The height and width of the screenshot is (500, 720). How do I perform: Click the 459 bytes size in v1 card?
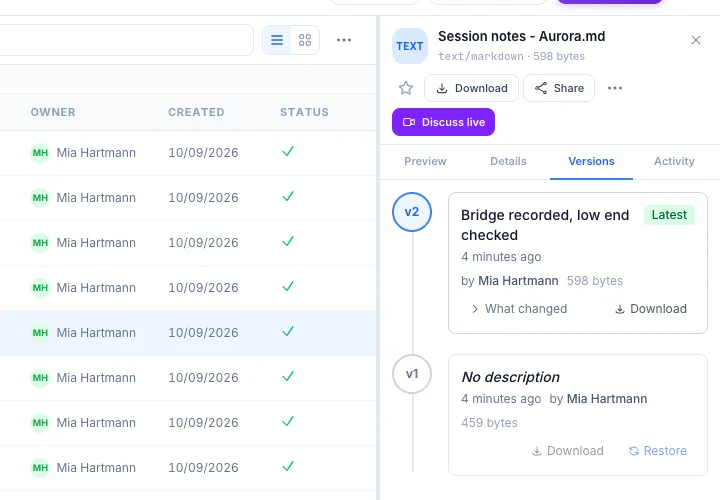point(489,422)
